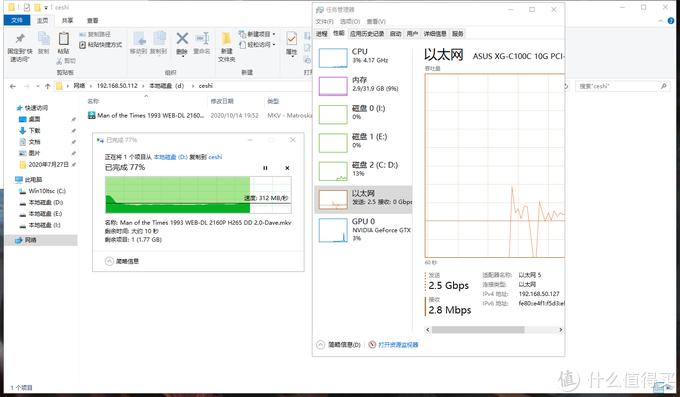Select Win10ltsc (C:) drive in navigation pane
The height and width of the screenshot is (397, 680).
[47, 191]
